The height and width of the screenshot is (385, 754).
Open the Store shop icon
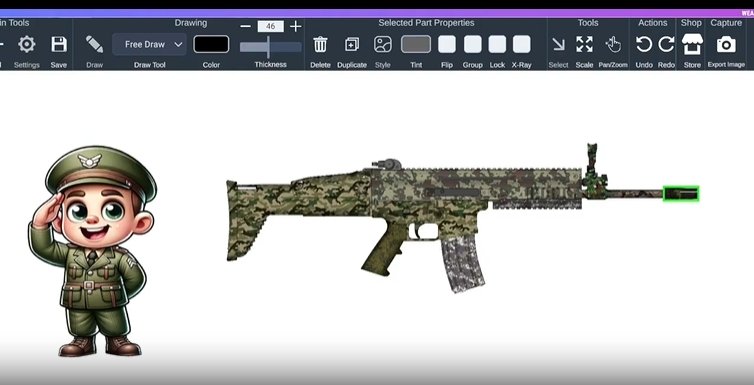692,45
